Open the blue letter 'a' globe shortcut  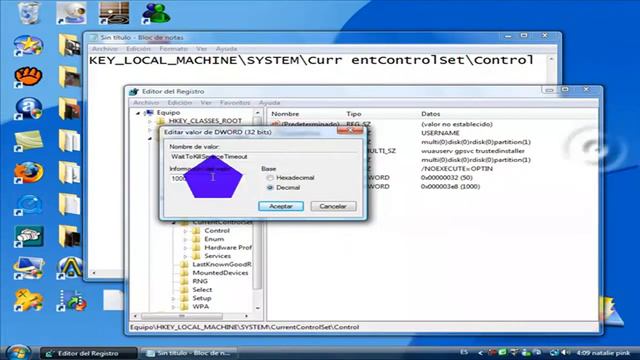point(28,109)
